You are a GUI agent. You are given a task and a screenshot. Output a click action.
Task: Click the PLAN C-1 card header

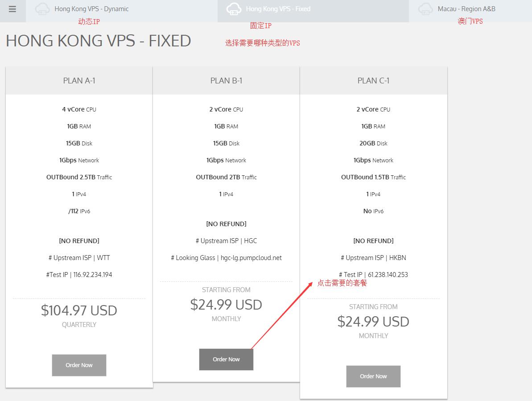[373, 81]
